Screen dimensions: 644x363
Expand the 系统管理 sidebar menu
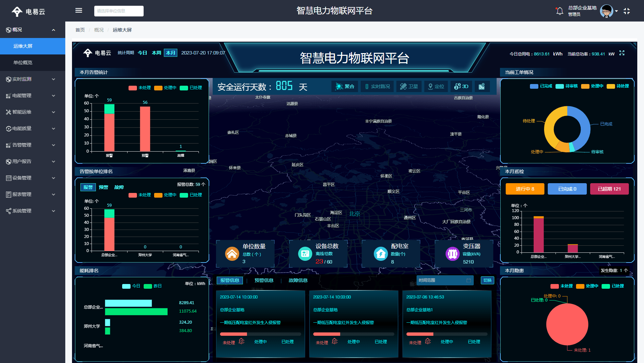[22, 211]
